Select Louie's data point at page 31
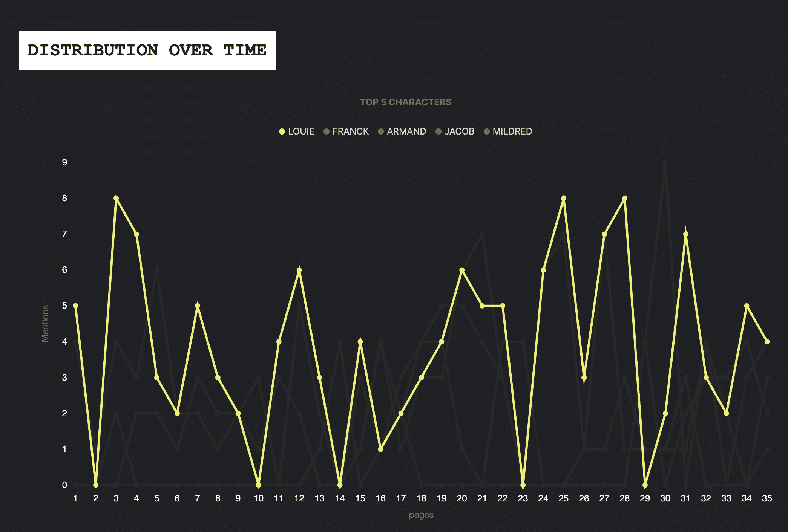 click(686, 234)
